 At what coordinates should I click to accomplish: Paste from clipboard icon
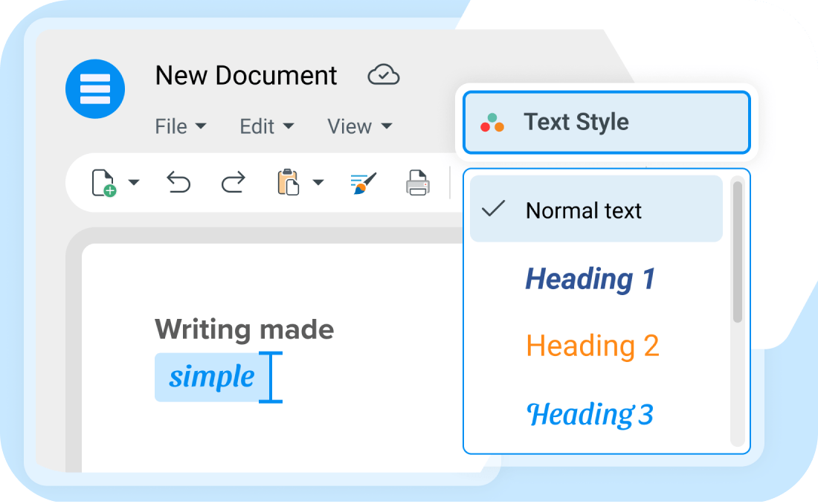(288, 182)
